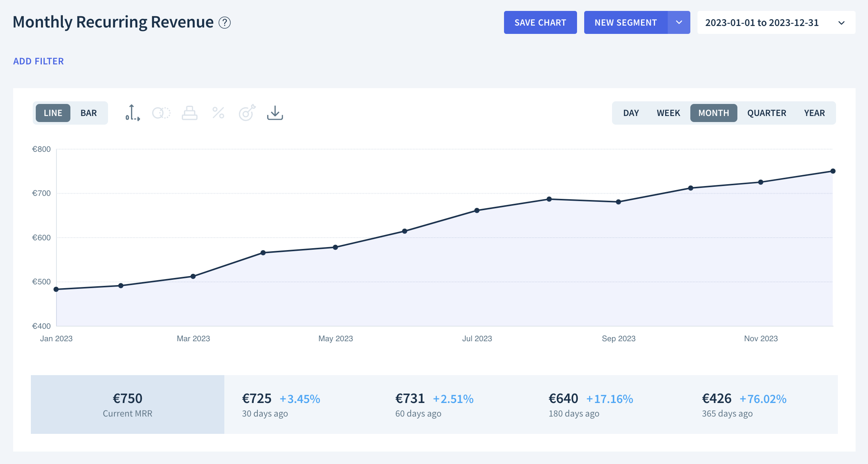Click the last data point on chart
The image size is (868, 464).
click(833, 171)
